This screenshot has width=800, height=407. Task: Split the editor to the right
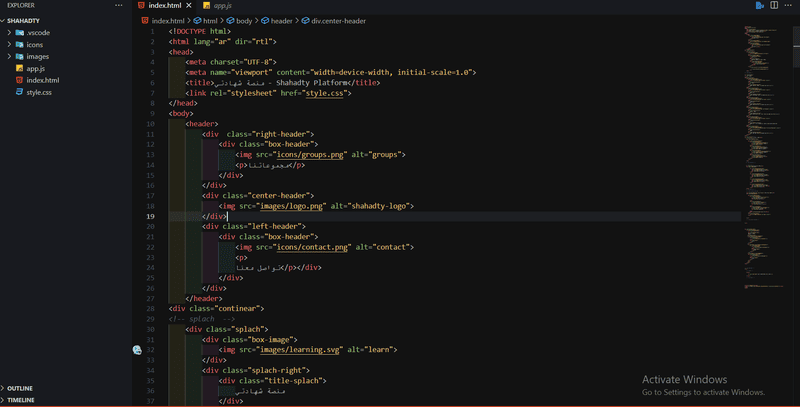(x=774, y=5)
